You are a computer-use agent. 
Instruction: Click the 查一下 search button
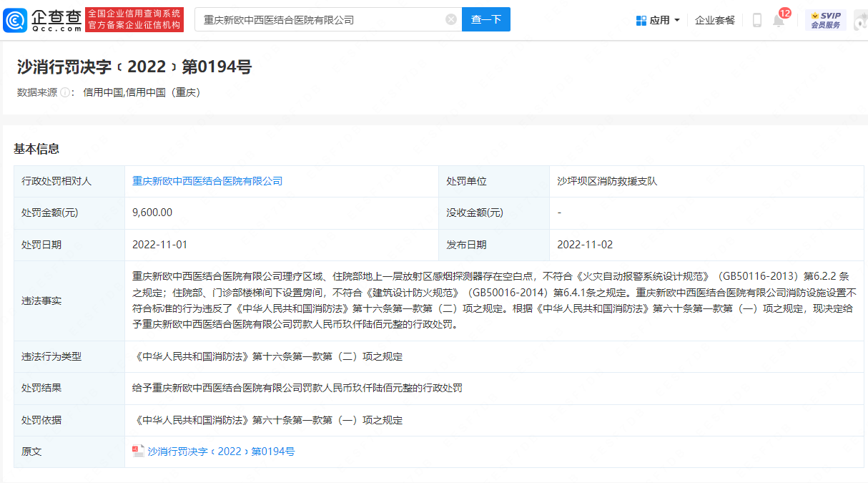(486, 19)
